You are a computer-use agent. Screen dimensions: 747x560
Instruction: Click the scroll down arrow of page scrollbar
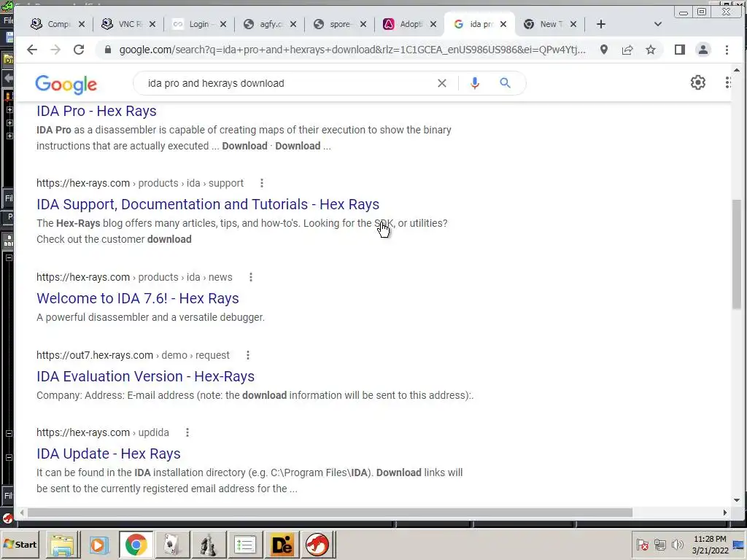click(x=737, y=500)
